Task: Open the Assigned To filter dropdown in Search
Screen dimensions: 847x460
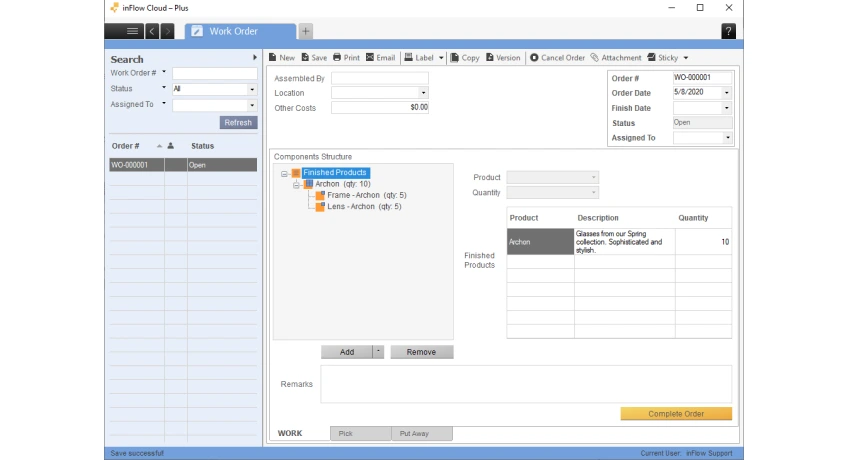Action: (252, 105)
